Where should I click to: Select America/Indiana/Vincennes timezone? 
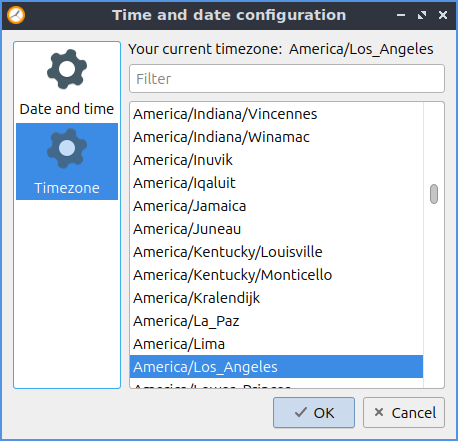coord(276,114)
